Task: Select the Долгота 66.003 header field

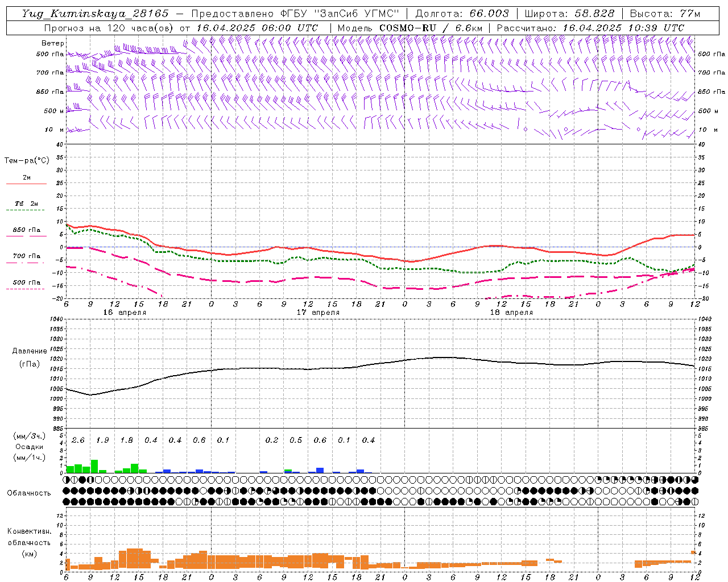Action: click(462, 14)
